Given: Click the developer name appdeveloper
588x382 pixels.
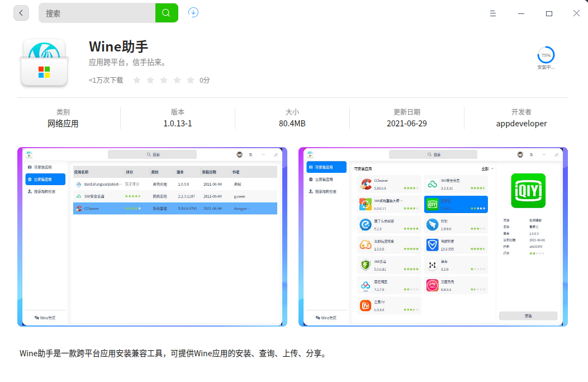Looking at the screenshot, I should 521,124.
